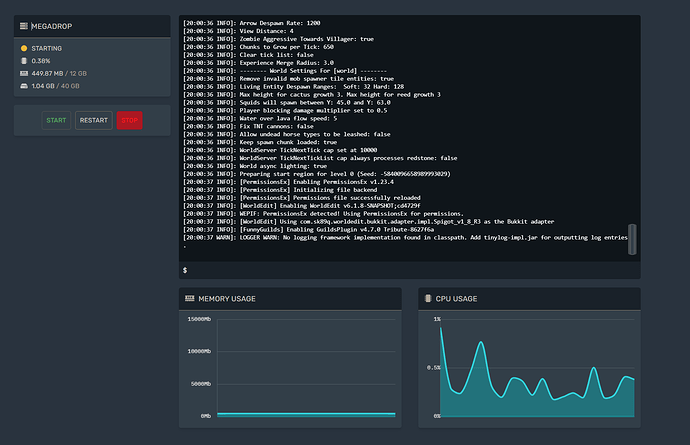Click the yellow STARTING status indicator
The height and width of the screenshot is (445, 690).
click(x=23, y=47)
